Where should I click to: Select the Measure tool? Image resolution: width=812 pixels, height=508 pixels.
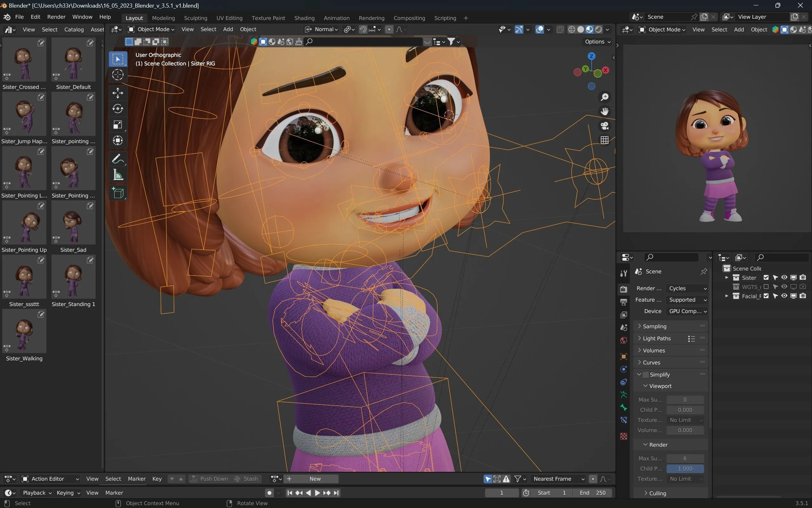(117, 174)
